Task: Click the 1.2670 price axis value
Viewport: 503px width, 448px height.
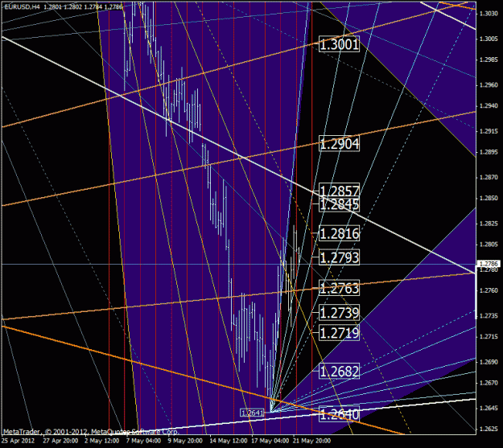Action: coord(489,383)
